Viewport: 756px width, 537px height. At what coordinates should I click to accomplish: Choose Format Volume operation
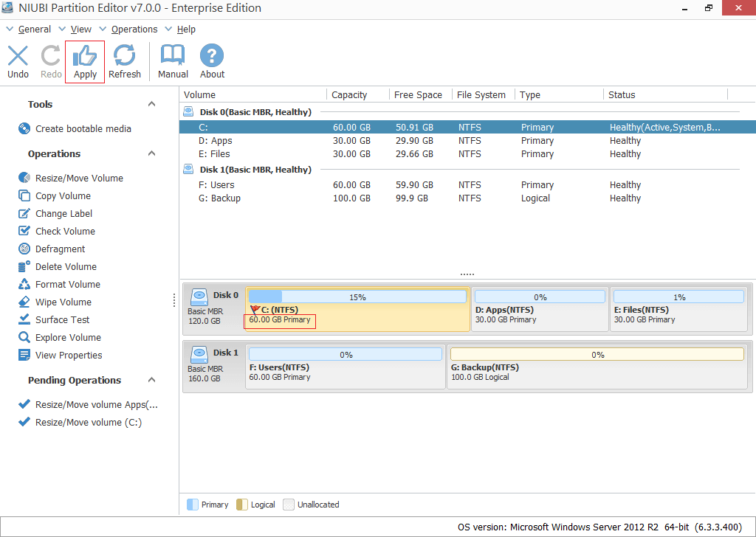pos(68,284)
